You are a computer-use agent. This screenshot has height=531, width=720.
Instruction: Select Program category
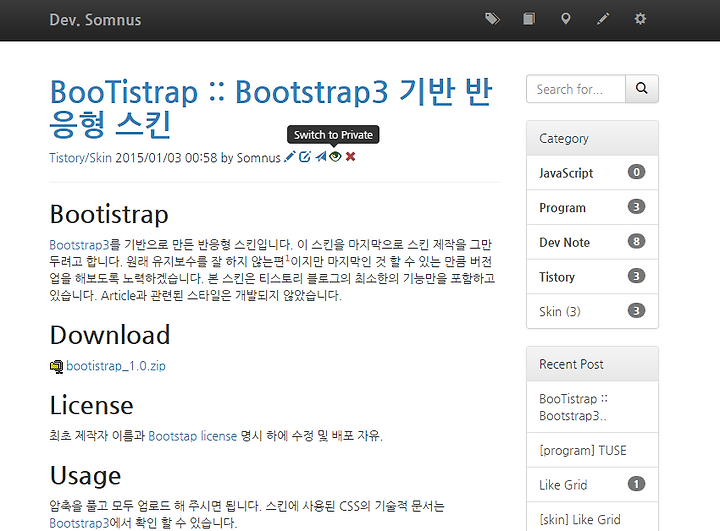pos(592,208)
